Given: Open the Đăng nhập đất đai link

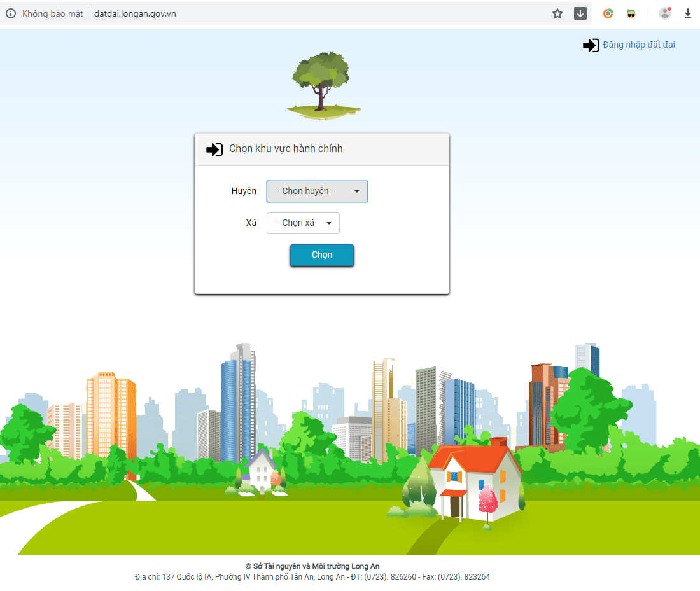Looking at the screenshot, I should click(638, 45).
